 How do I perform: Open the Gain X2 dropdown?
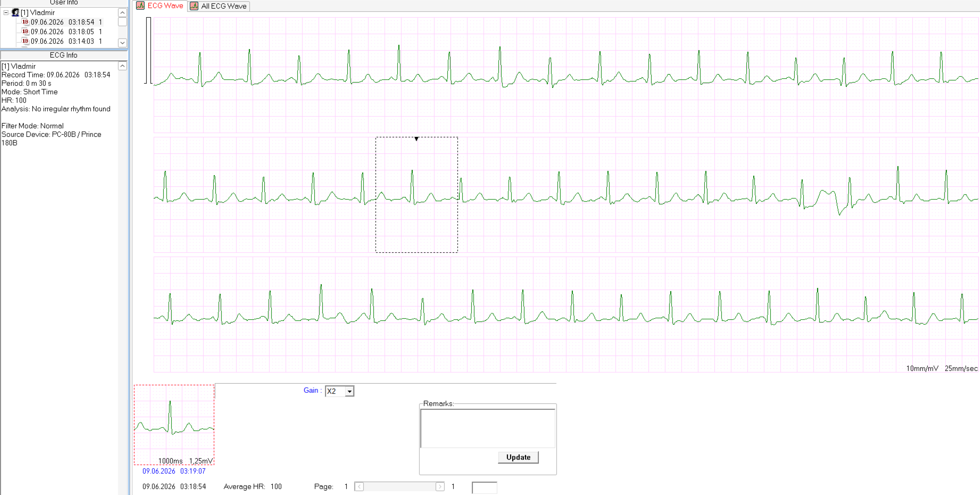point(349,391)
